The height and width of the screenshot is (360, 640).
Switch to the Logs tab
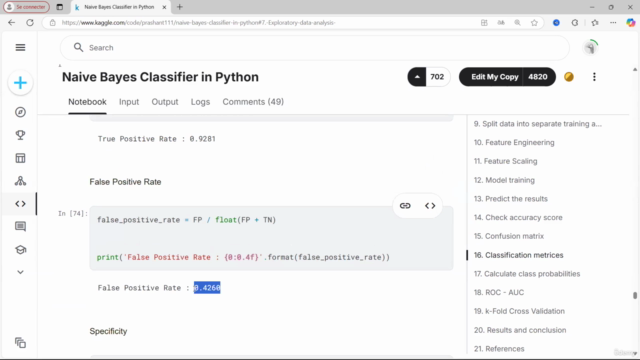pyautogui.click(x=200, y=102)
